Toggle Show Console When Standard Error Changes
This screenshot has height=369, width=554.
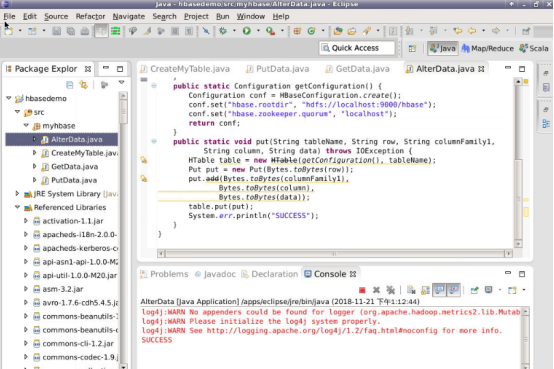pyautogui.click(x=454, y=290)
